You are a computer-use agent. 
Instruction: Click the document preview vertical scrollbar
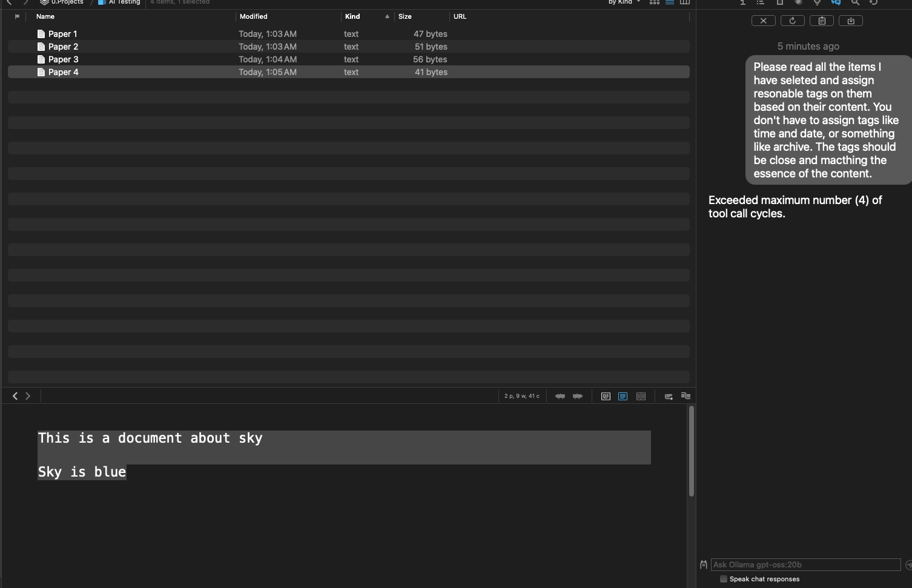click(x=692, y=451)
